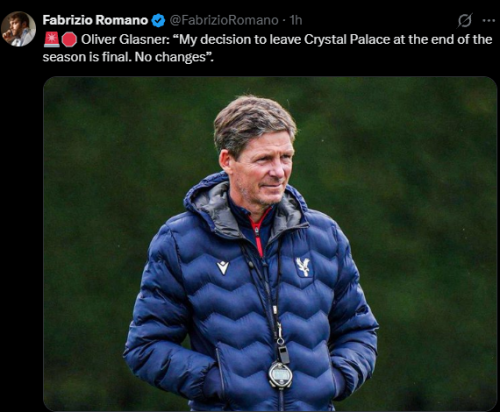Open the @FabrizioRomano handle link
500x412 pixels.
[224, 20]
